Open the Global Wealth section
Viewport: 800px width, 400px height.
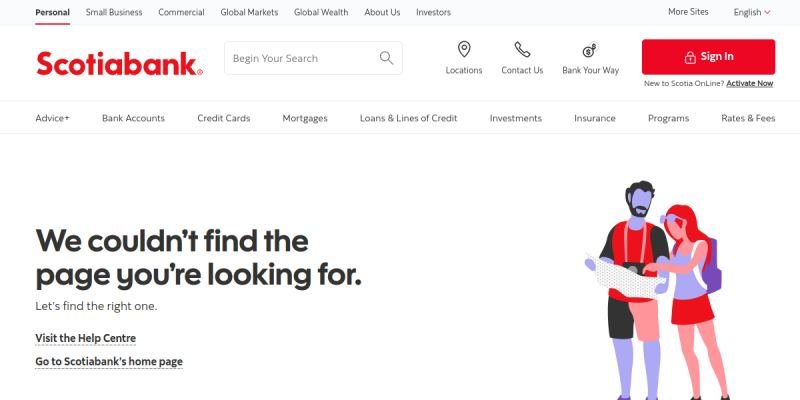click(x=321, y=12)
